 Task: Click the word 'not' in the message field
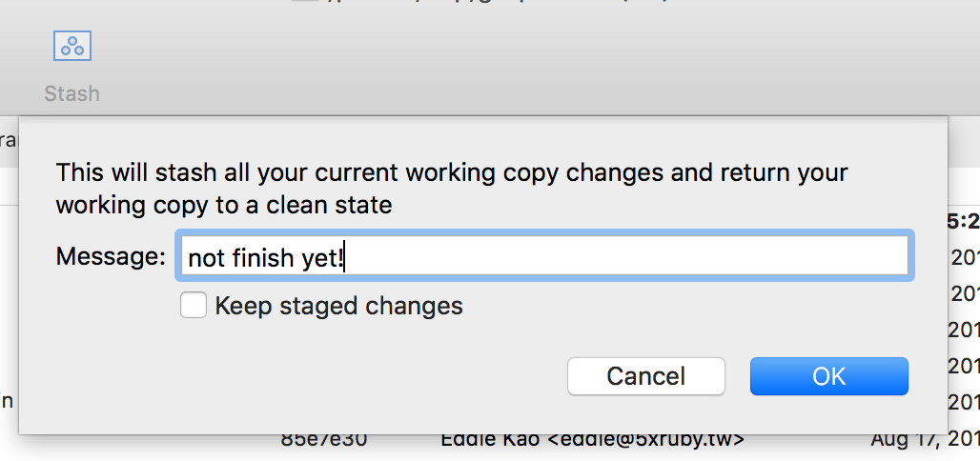(205, 257)
